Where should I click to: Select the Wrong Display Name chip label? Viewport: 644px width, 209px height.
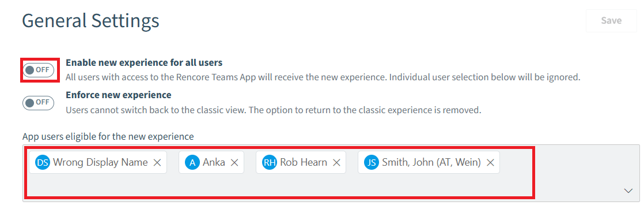click(100, 162)
